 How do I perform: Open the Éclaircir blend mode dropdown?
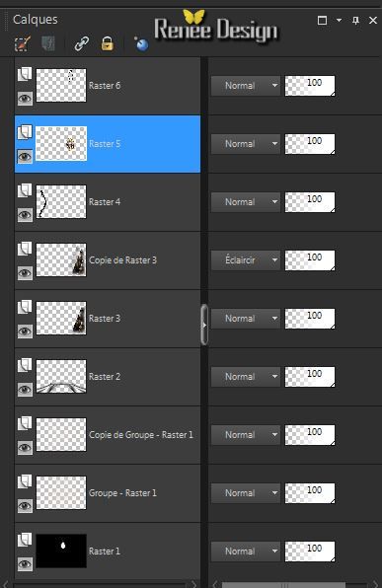[246, 260]
